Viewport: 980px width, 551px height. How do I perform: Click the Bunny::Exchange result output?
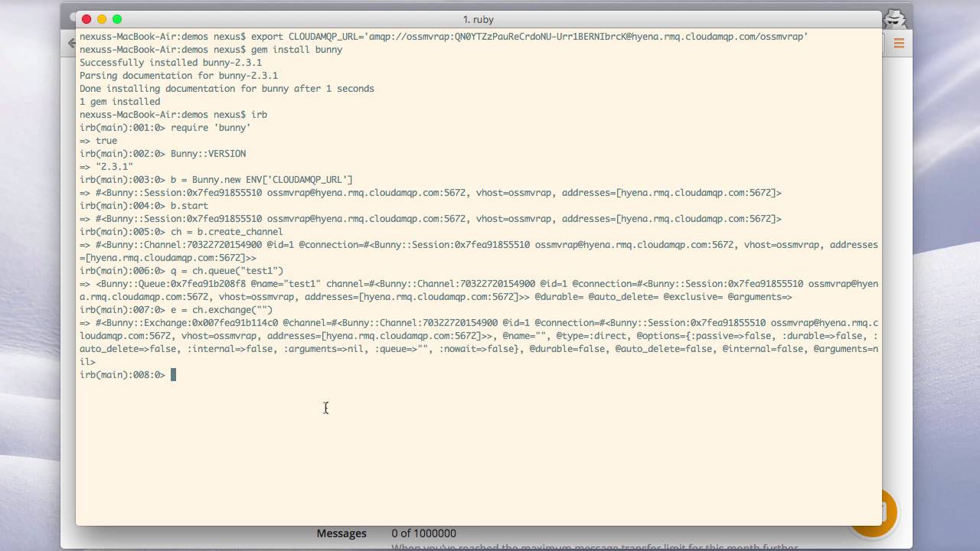(x=479, y=342)
